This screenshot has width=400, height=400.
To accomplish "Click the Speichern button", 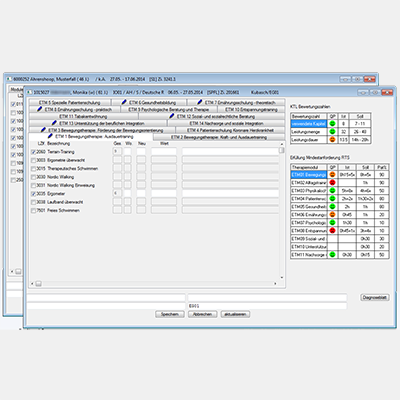I will [x=170, y=314].
